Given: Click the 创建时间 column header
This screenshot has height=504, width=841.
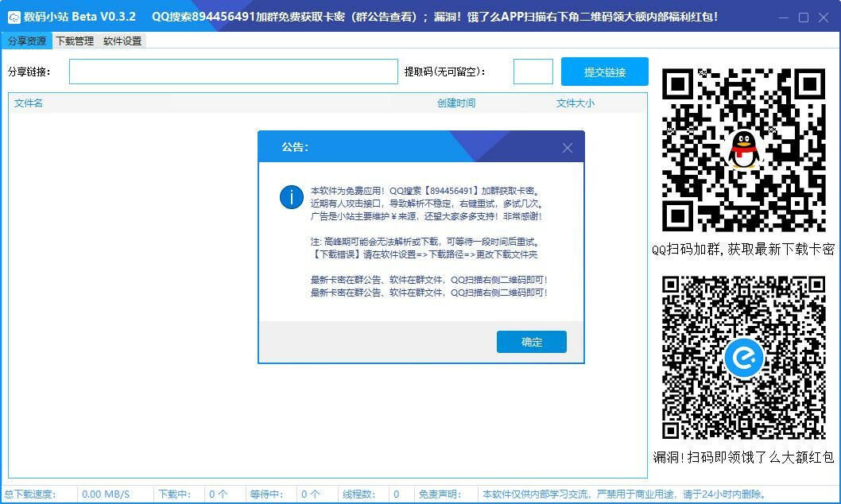Looking at the screenshot, I should [x=456, y=103].
